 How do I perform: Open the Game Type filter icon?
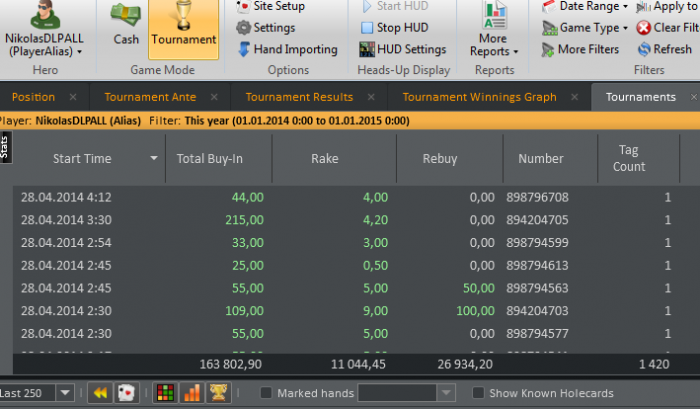click(x=549, y=28)
